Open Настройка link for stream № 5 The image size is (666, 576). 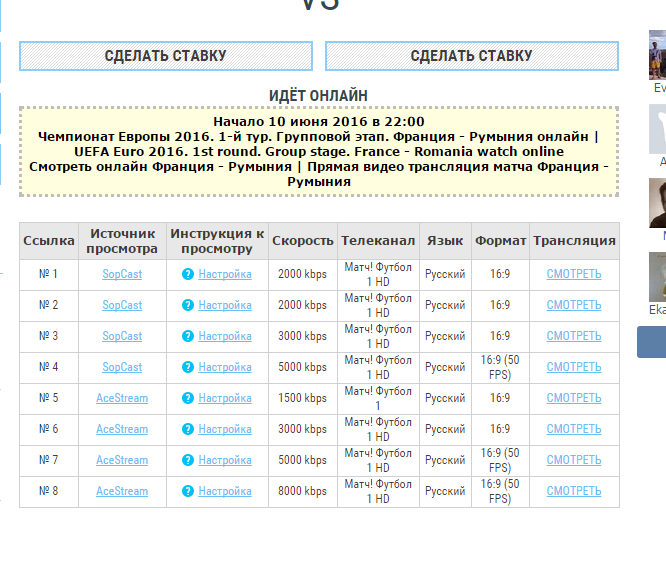[x=225, y=398]
